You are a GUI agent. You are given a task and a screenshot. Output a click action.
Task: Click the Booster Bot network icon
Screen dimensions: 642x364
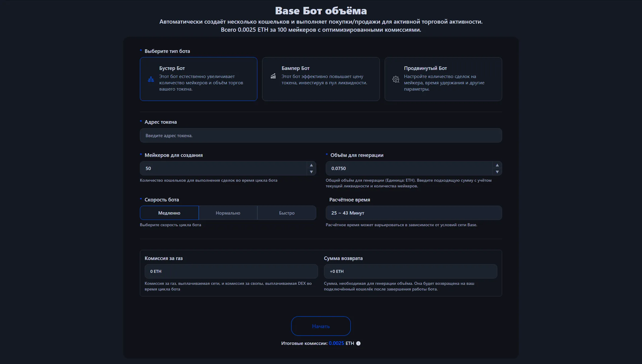pos(151,79)
